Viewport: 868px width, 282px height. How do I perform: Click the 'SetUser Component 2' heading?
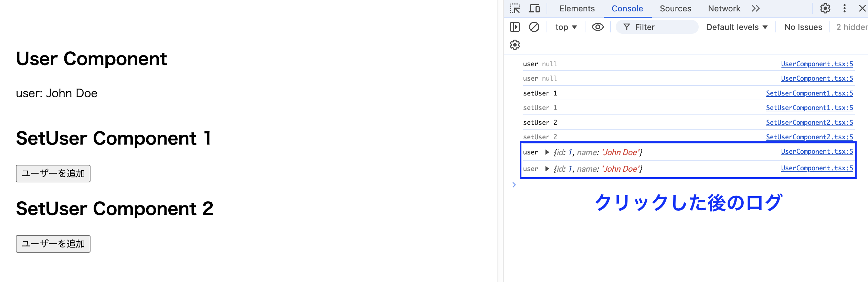click(x=115, y=209)
